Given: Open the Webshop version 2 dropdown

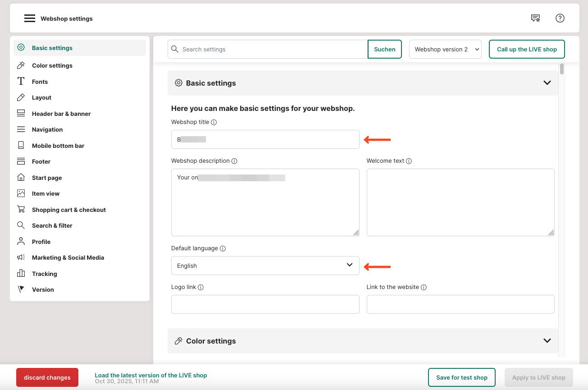Looking at the screenshot, I should coord(445,49).
